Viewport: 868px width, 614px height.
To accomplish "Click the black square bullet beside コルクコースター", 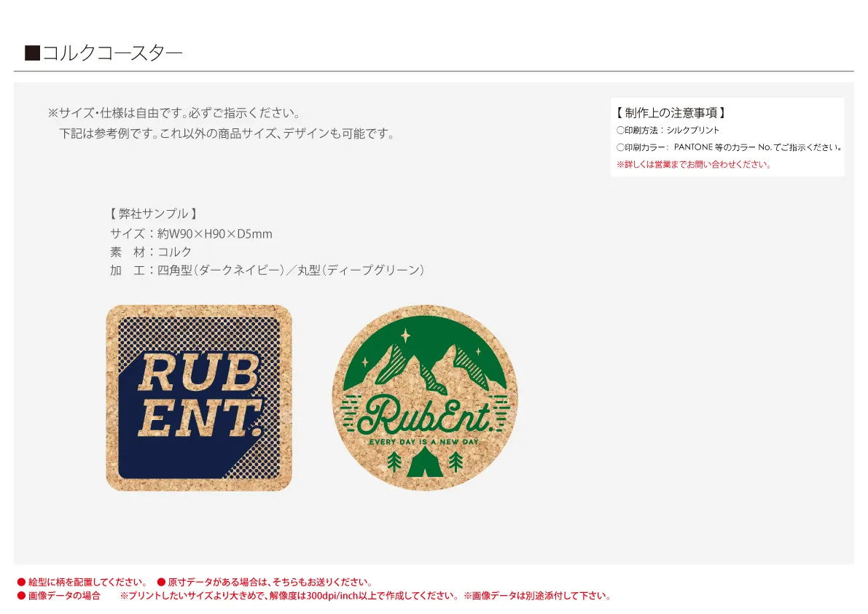I will pos(32,53).
